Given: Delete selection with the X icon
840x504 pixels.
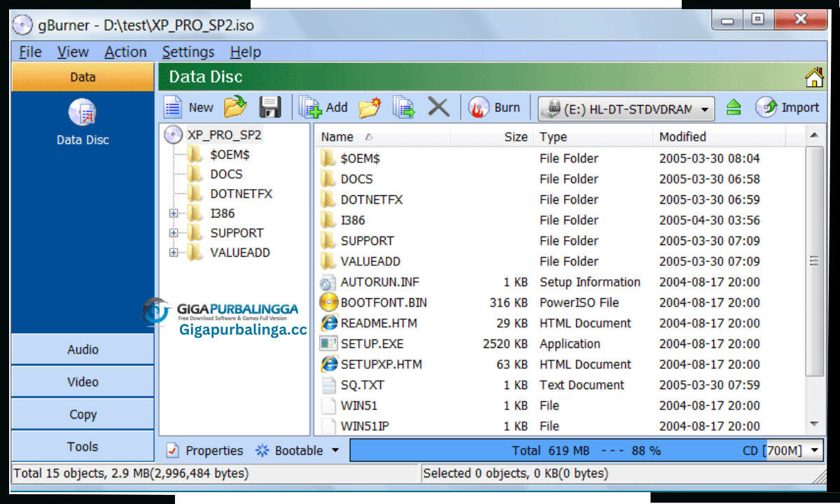Looking at the screenshot, I should (438, 107).
